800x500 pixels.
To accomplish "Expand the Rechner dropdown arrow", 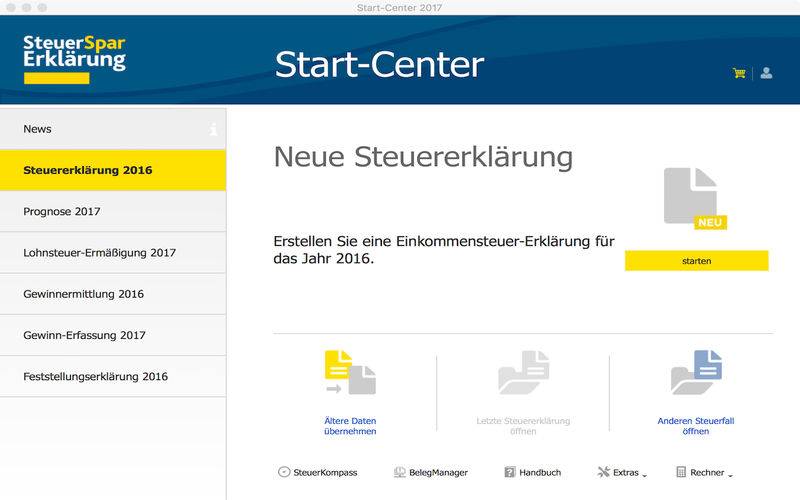I will (x=730, y=475).
